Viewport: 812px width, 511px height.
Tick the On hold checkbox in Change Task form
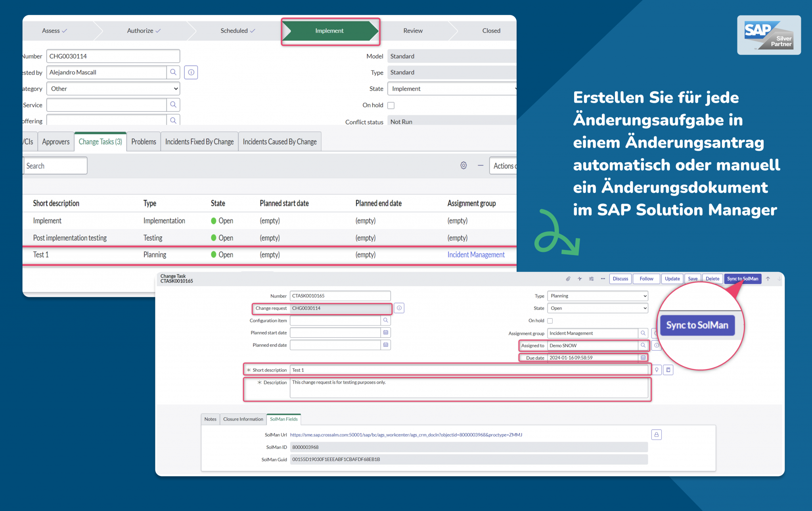pyautogui.click(x=550, y=321)
